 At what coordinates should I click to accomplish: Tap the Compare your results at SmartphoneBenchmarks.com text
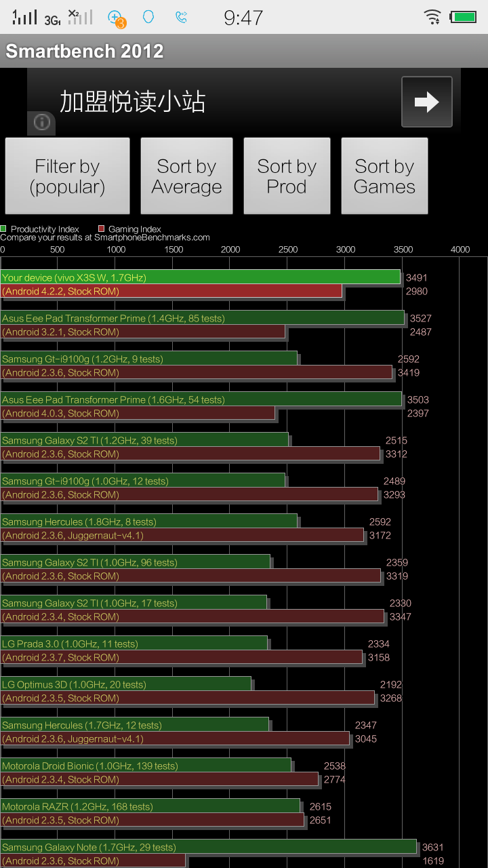tap(105, 238)
